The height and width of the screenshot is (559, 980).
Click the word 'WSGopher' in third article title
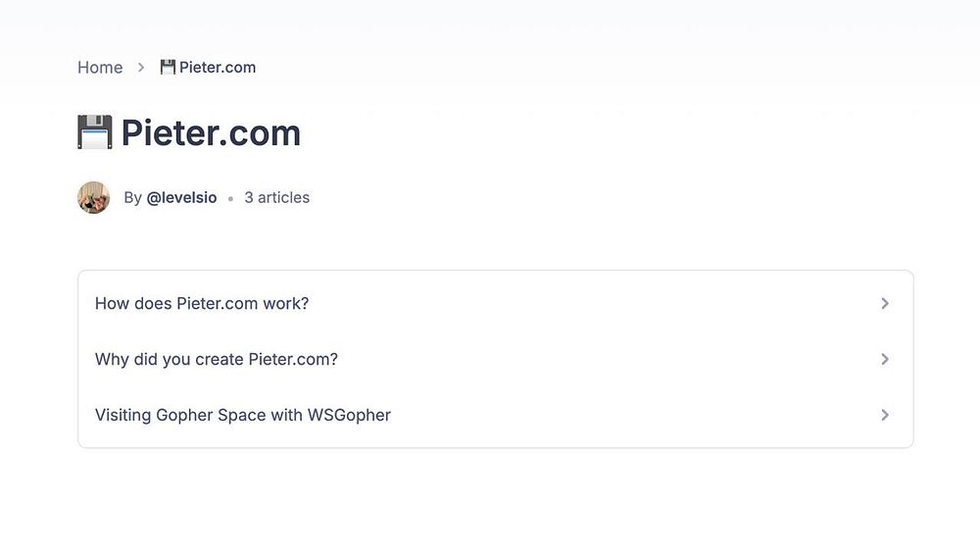tap(349, 415)
